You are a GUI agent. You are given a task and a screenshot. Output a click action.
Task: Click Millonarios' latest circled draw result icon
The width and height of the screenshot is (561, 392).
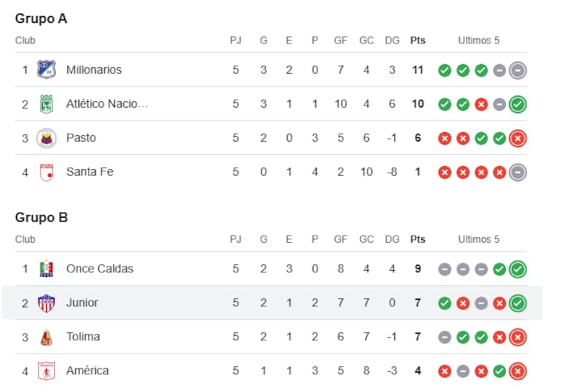[x=517, y=70]
